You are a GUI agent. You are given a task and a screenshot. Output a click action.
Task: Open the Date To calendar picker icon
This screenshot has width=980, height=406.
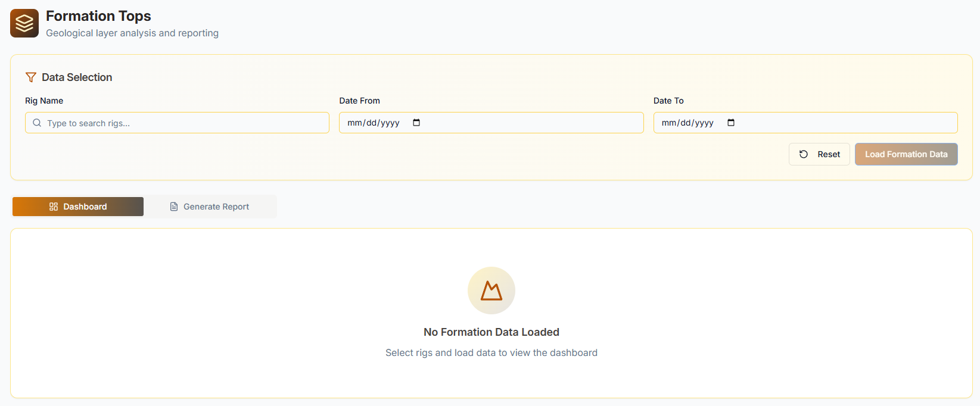point(731,123)
